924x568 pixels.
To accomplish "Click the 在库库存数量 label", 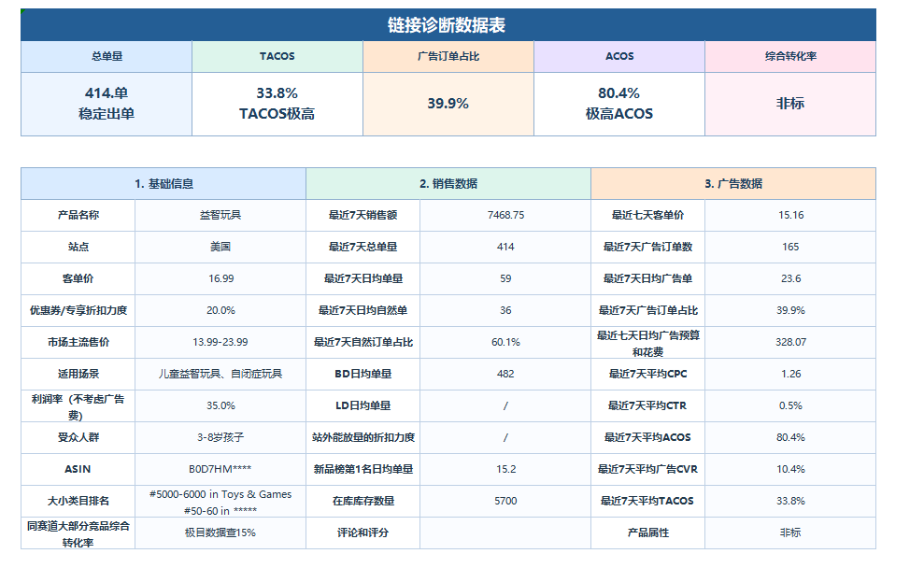I will tap(363, 502).
